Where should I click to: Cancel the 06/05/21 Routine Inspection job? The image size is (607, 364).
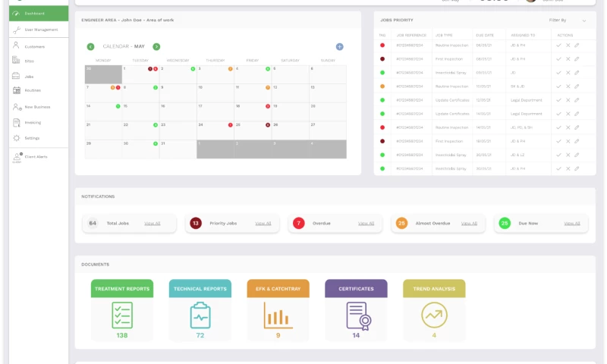tap(568, 45)
